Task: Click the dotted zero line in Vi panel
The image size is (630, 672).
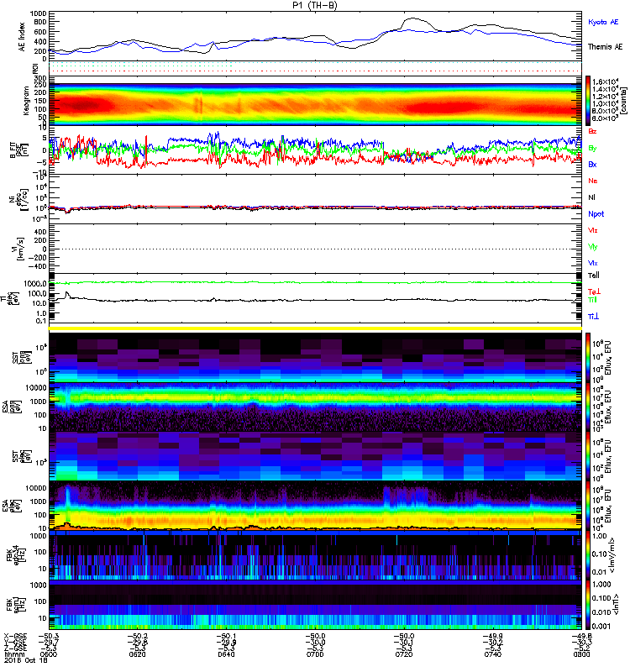Action: tap(315, 249)
